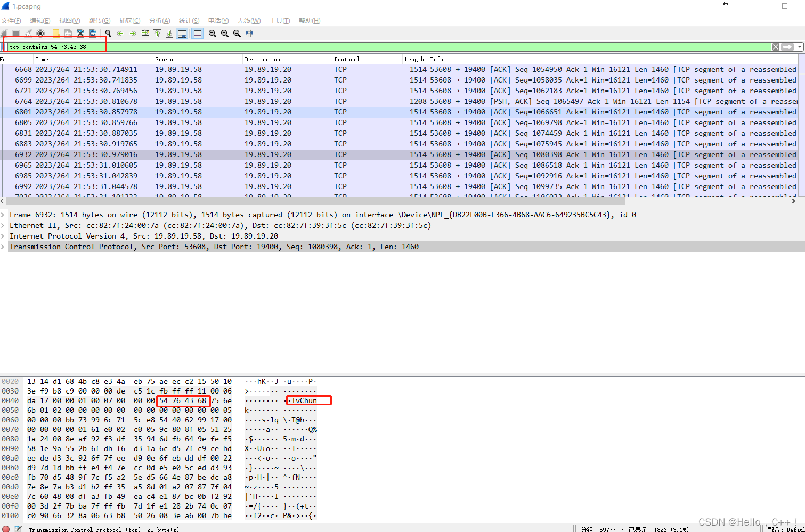
Task: Jump to the last packet icon
Action: pyautogui.click(x=169, y=34)
